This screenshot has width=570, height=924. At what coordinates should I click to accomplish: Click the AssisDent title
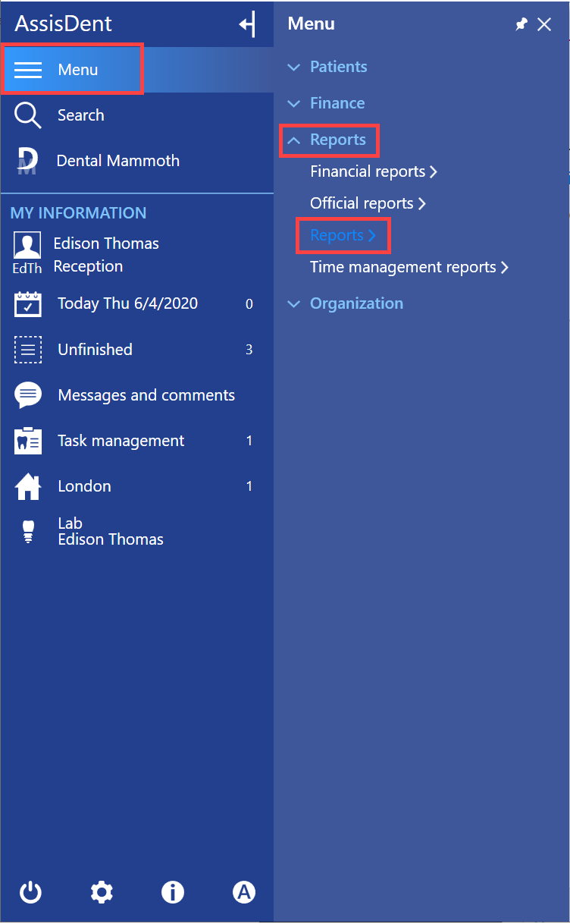pos(64,24)
